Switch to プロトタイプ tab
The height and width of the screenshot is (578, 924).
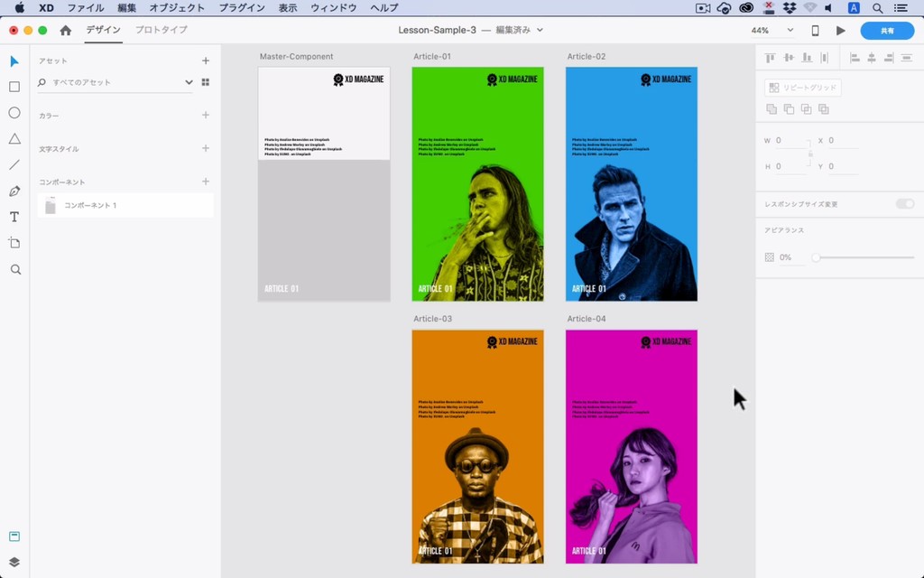pyautogui.click(x=161, y=30)
